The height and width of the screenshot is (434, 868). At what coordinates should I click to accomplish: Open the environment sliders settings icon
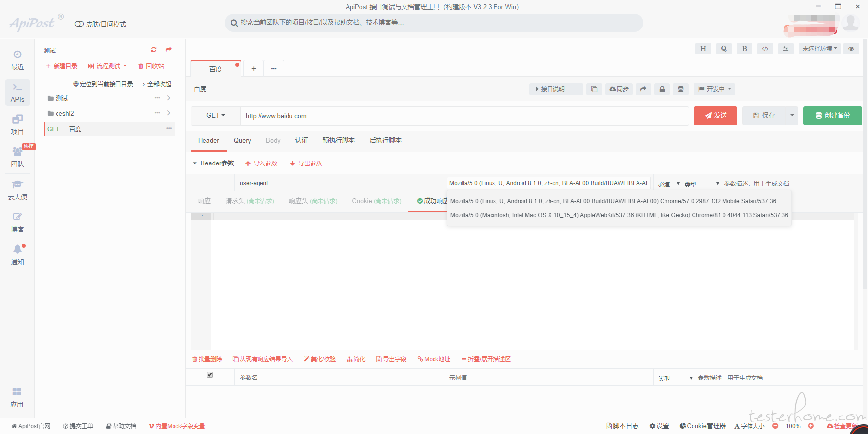coord(785,49)
